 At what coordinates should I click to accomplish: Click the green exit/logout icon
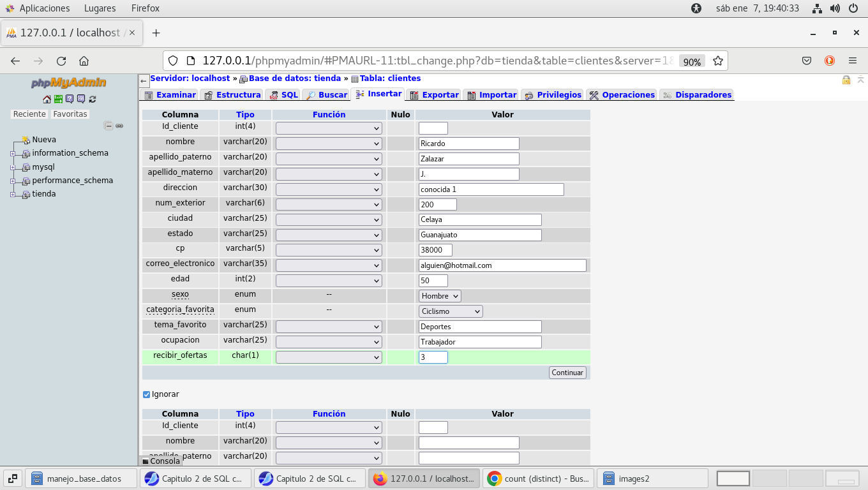click(58, 99)
